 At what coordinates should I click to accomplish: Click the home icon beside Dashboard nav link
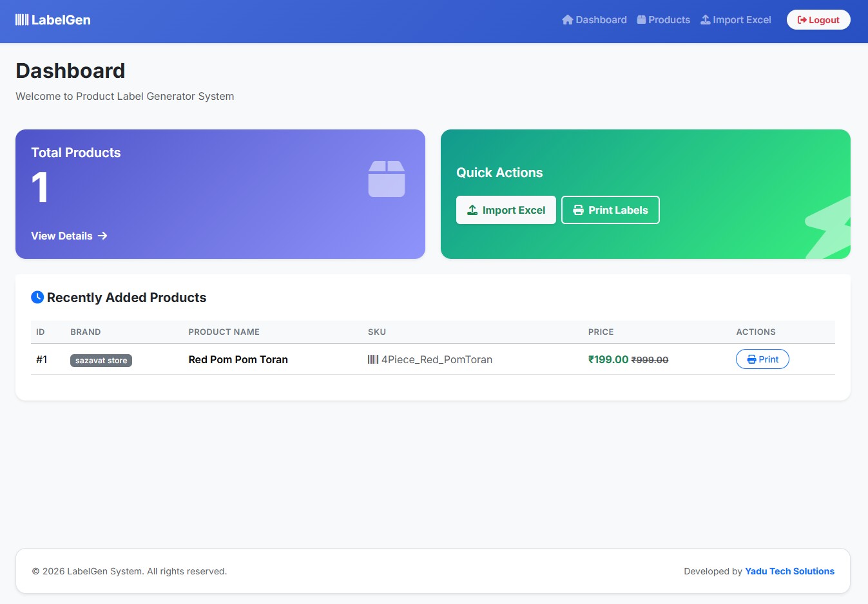[x=566, y=19]
